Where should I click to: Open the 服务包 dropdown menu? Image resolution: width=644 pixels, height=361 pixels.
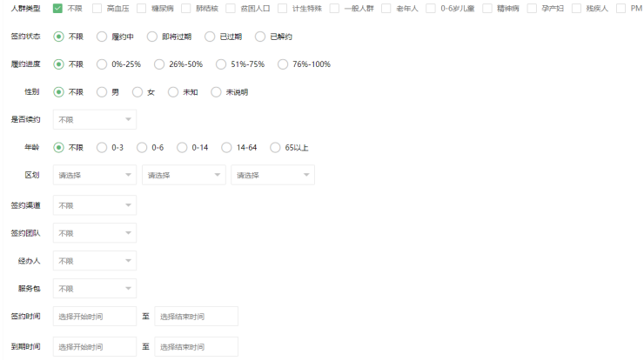tap(95, 288)
